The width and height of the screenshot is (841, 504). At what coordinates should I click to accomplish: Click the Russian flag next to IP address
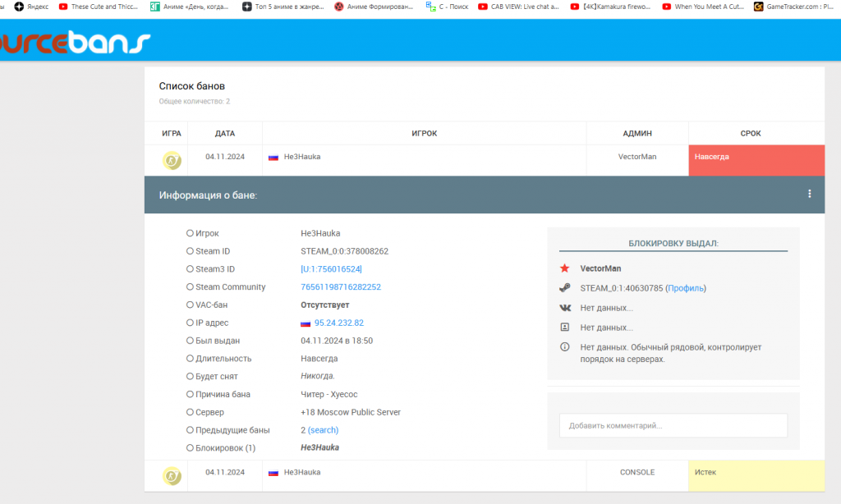point(306,323)
